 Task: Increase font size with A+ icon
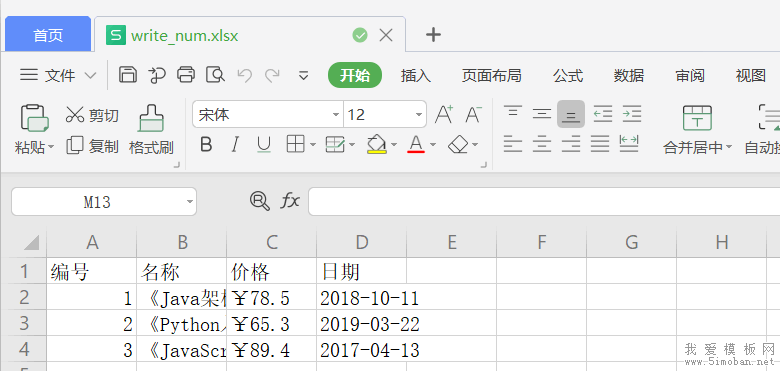pos(444,114)
